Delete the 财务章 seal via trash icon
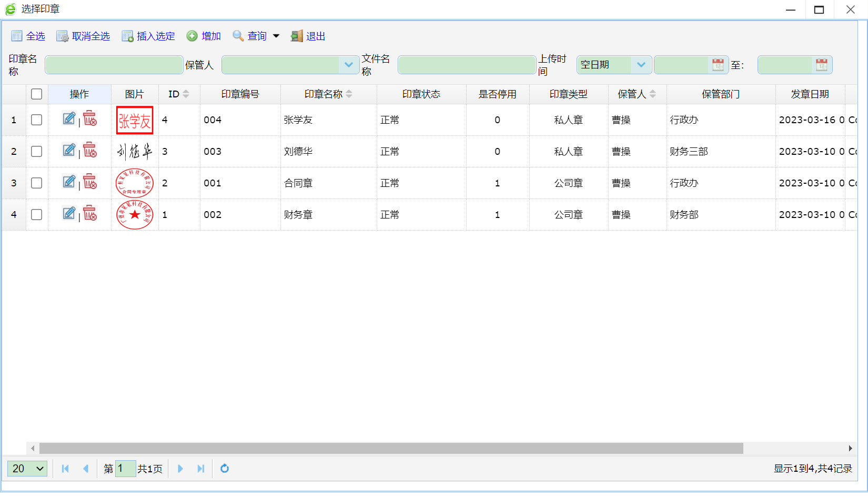The image size is (868, 496). (x=90, y=214)
